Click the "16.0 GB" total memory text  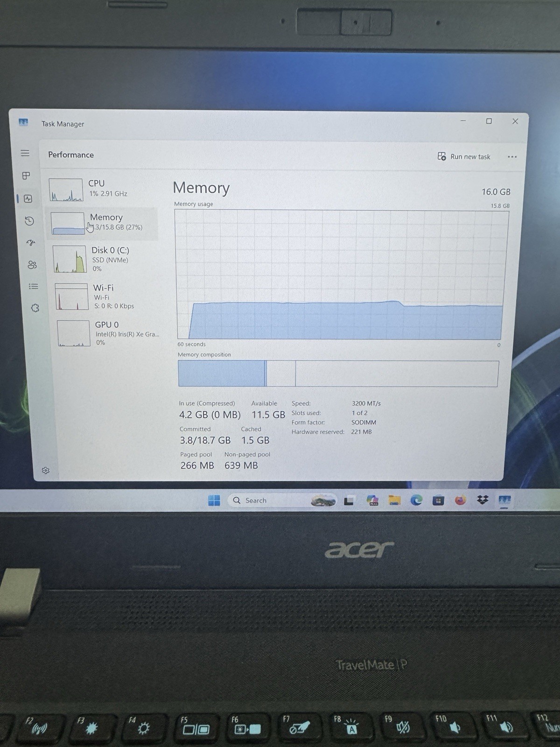[x=496, y=192]
